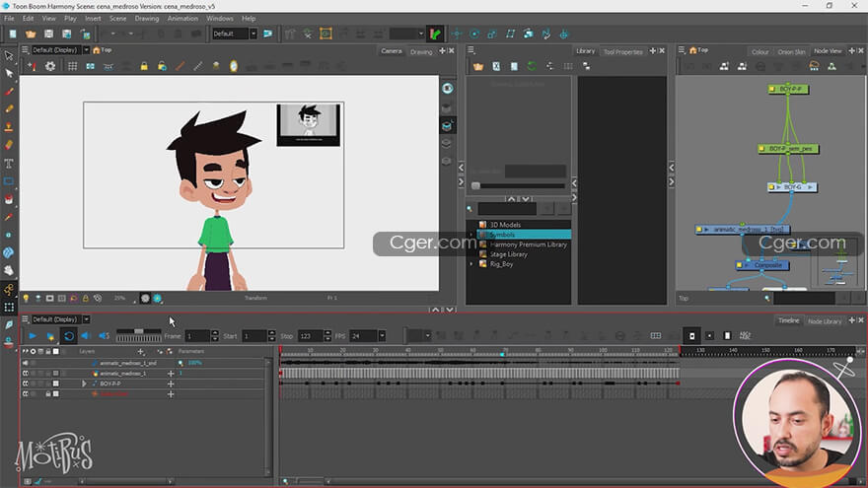Click the Play button in Timeline
Image resolution: width=868 pixels, height=488 pixels.
click(33, 336)
